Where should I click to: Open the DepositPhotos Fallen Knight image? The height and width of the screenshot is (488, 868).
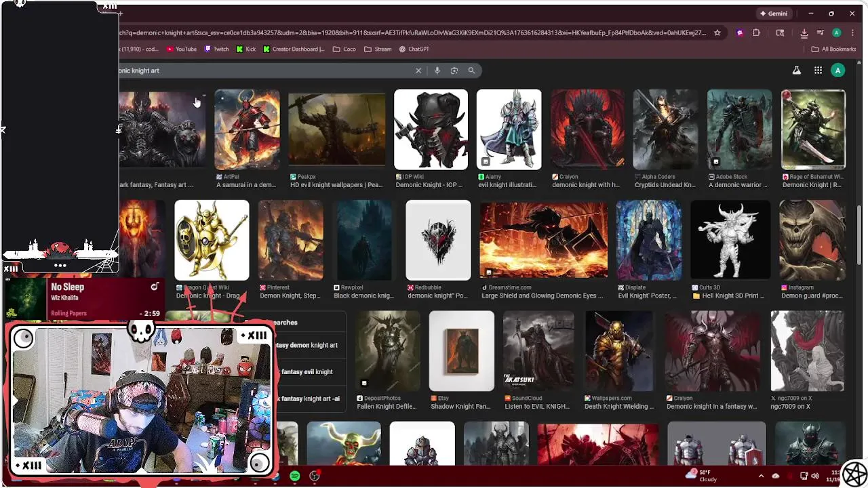point(388,351)
